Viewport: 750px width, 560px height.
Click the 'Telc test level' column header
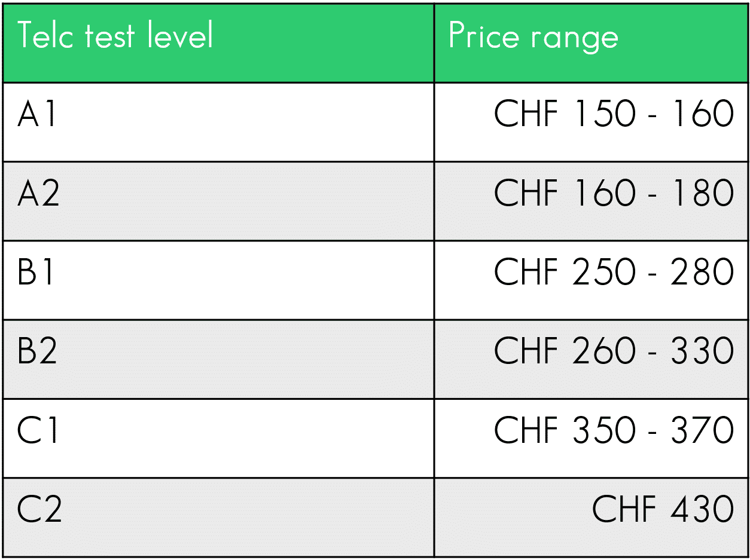coord(115,36)
